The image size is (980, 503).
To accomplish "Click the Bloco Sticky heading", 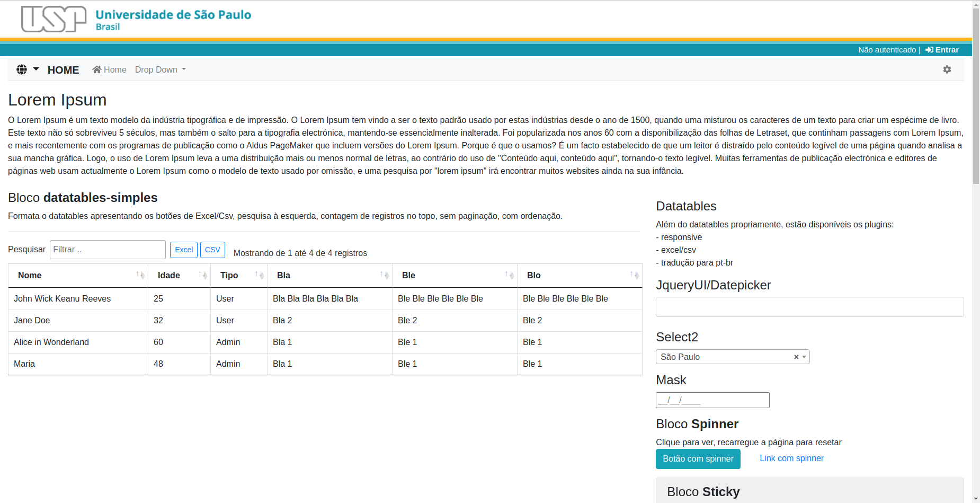I will click(703, 492).
